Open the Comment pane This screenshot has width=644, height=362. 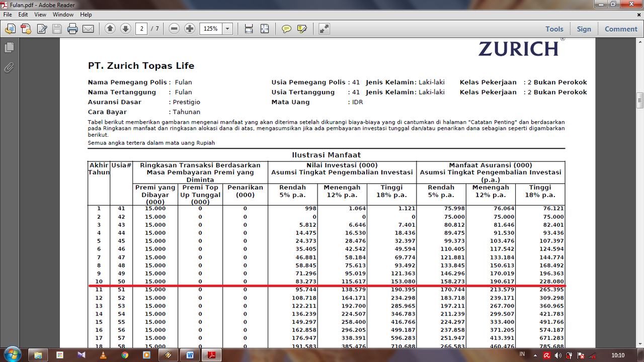coord(621,29)
